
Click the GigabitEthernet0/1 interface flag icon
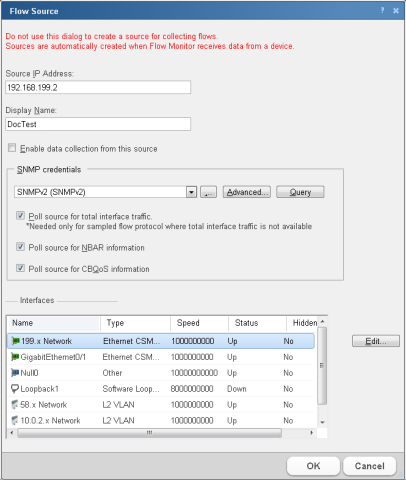(15, 357)
